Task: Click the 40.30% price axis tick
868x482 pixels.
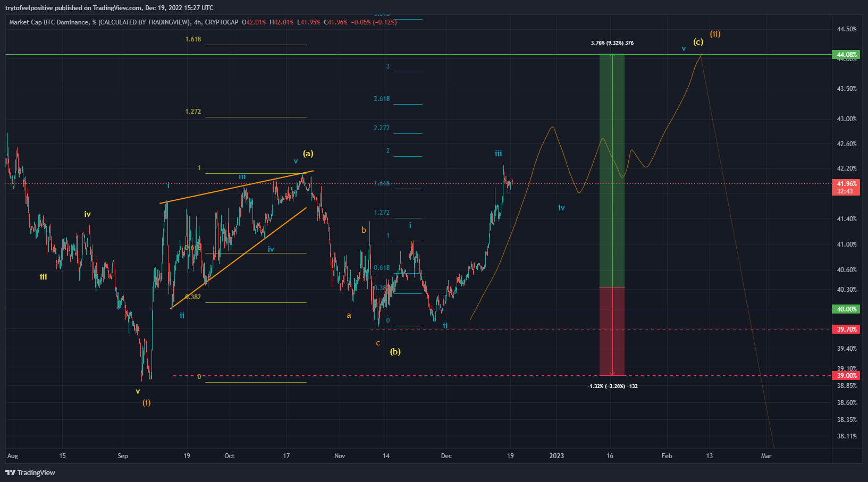Action: click(x=847, y=290)
